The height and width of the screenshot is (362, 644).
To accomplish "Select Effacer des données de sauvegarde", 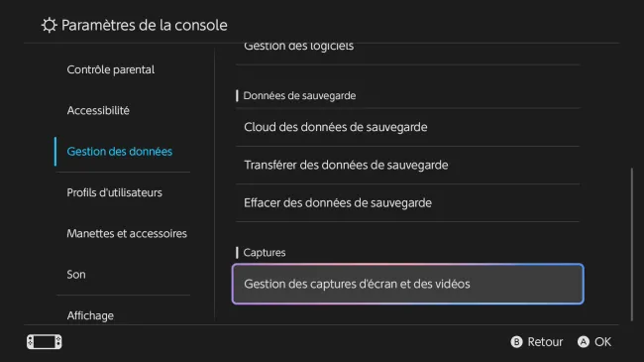I will pos(407,202).
